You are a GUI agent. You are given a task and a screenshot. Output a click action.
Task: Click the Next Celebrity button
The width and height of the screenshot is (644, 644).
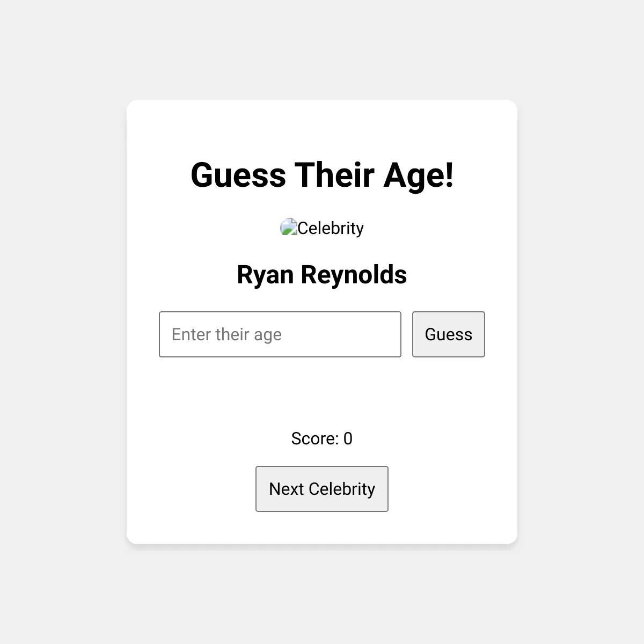(x=322, y=489)
